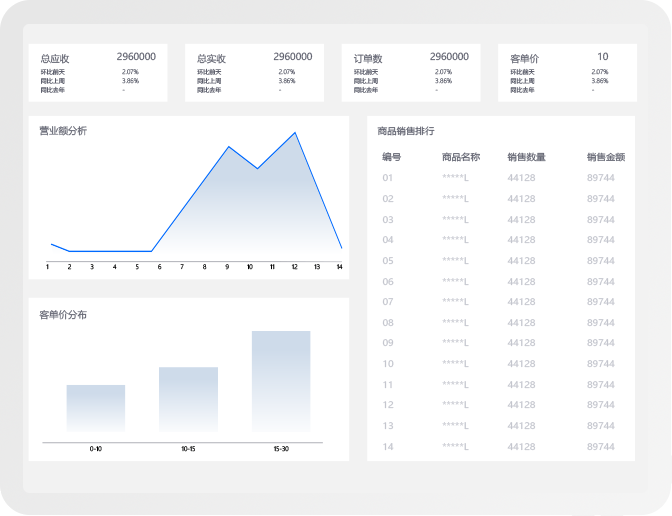Click the line chart peak at day 12
This screenshot has height=516, width=672.
(295, 133)
